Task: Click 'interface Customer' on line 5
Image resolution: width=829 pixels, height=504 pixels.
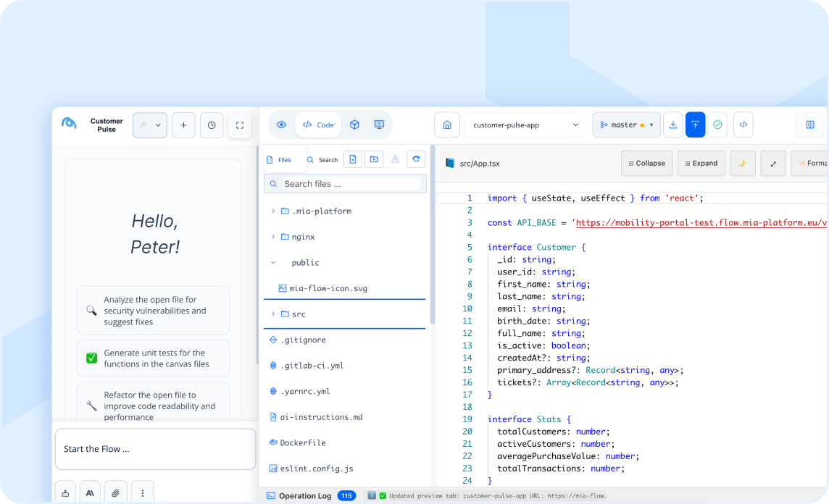Action: [531, 247]
